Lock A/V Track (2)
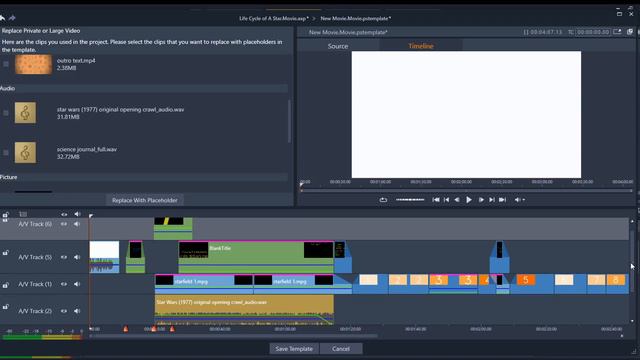 tap(5, 307)
